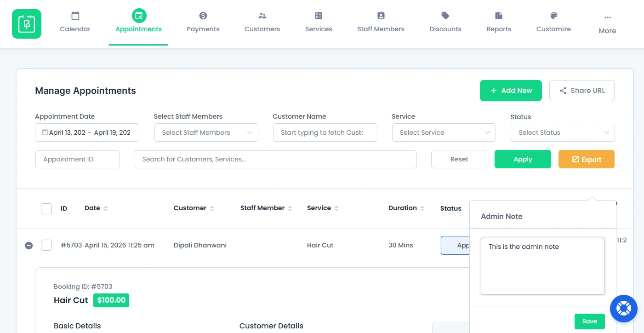Open the status dropdown for row #5703
This screenshot has width=644, height=333.
pyautogui.click(x=455, y=245)
